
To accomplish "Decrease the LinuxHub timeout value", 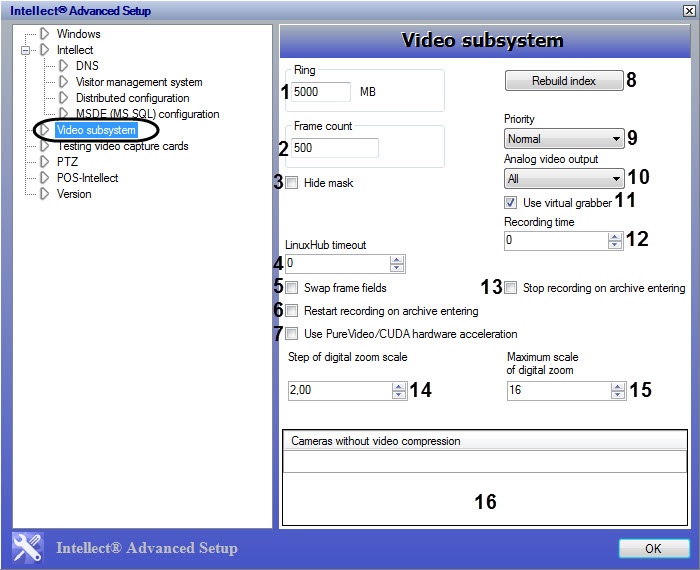I will click(x=397, y=267).
